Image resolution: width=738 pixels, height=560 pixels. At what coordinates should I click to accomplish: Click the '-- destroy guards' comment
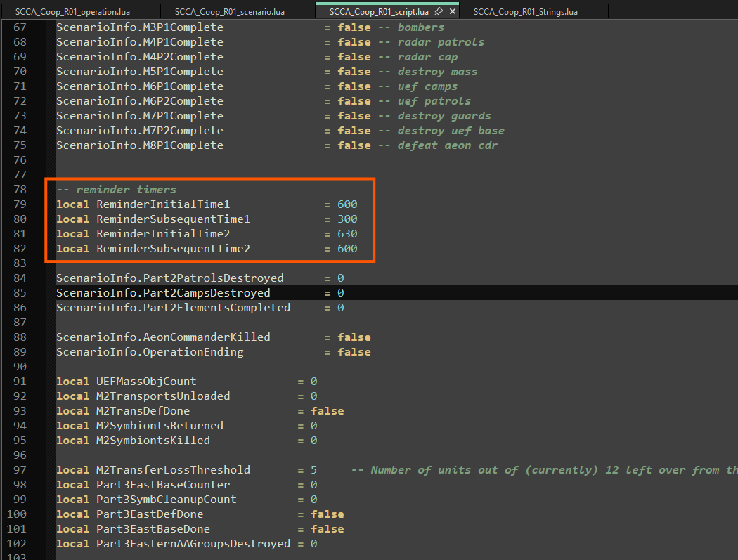click(x=434, y=116)
